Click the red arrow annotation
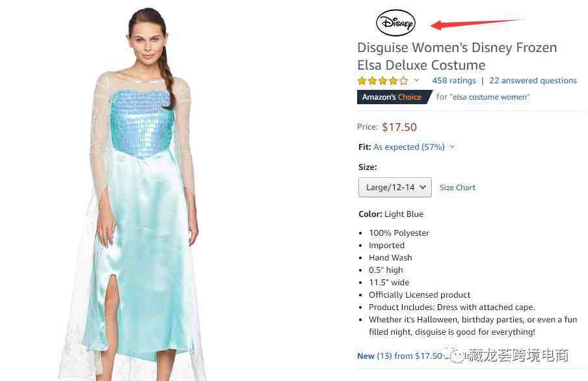 coord(477,23)
